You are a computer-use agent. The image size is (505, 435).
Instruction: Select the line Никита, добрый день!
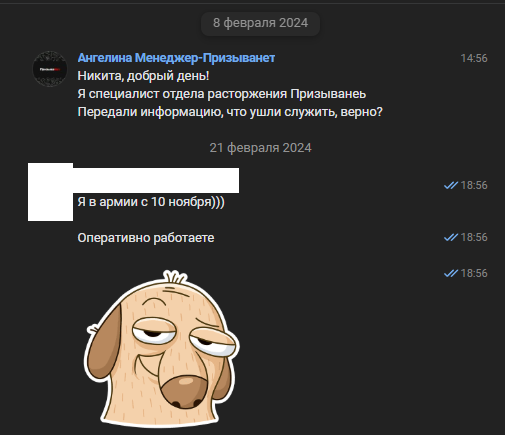coord(143,76)
